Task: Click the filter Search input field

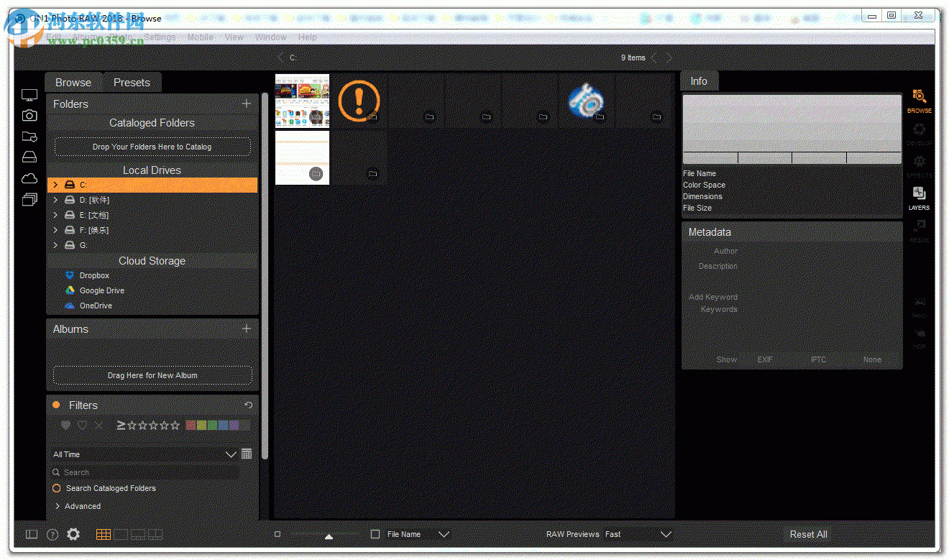Action: tap(145, 472)
